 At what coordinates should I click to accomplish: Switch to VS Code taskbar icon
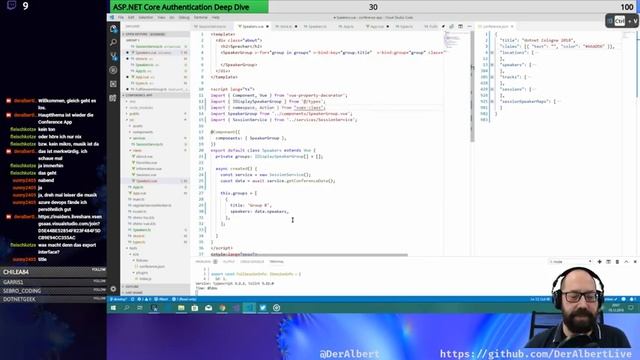tap(249, 308)
